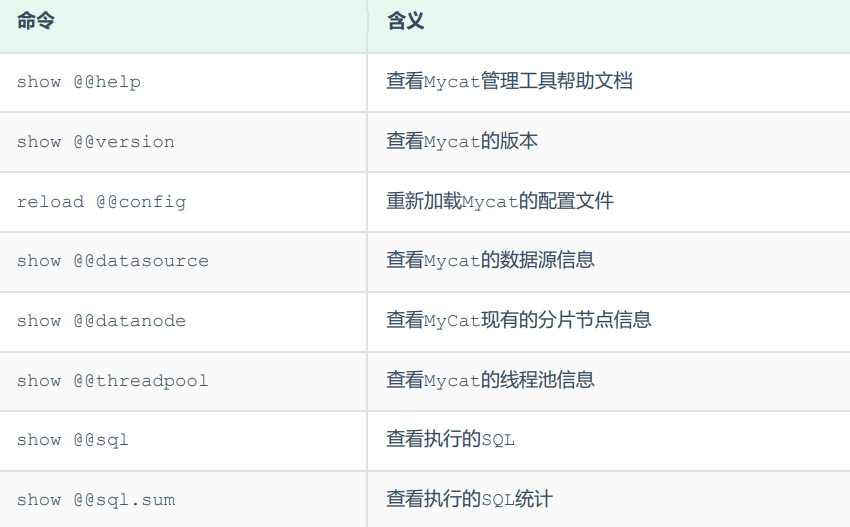Click the description 查看Mycat管理工具帮助文档

click(x=509, y=82)
